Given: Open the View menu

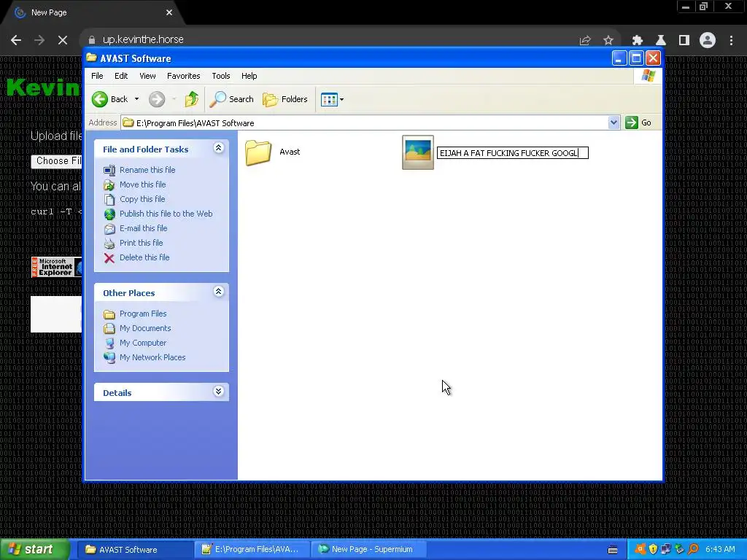Looking at the screenshot, I should point(147,76).
